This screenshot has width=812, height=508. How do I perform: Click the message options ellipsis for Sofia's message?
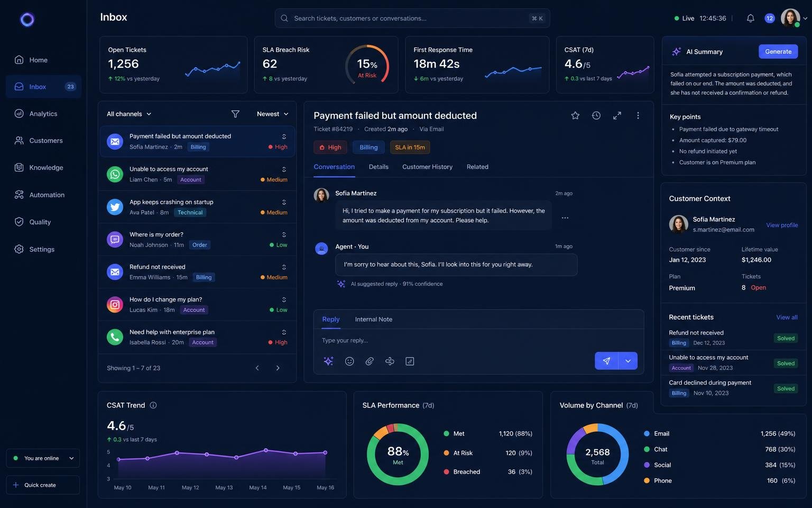pyautogui.click(x=565, y=217)
